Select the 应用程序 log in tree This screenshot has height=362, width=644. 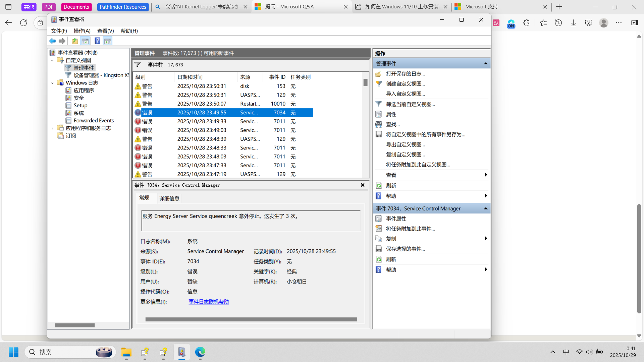tap(84, 90)
